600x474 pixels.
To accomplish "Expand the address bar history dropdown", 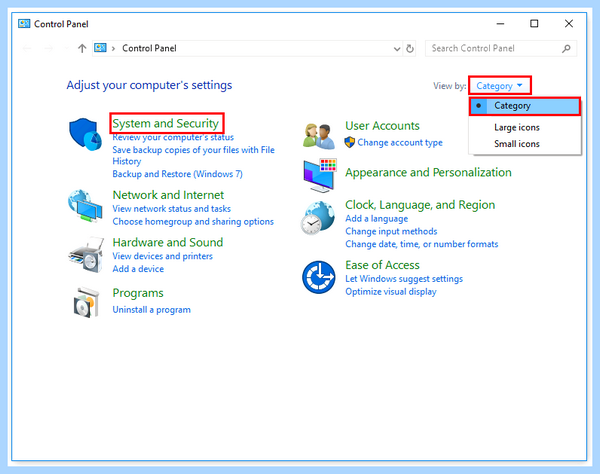I will click(x=397, y=49).
